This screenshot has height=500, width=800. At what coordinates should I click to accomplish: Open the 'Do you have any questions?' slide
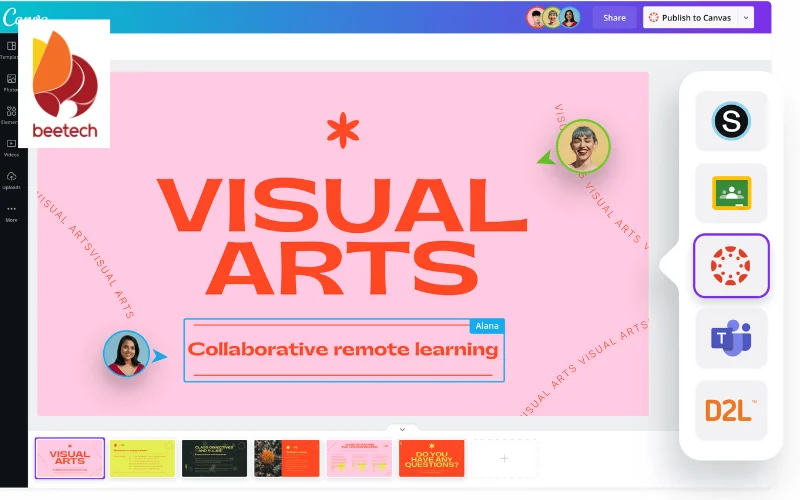click(431, 458)
